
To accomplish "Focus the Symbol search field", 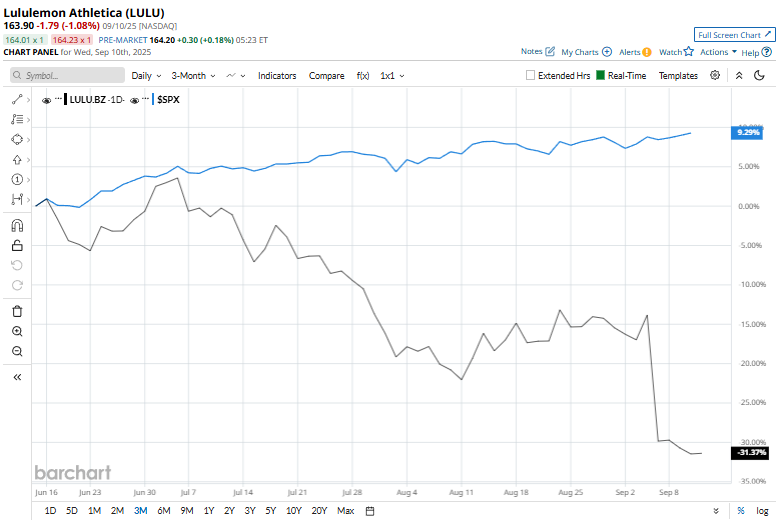I will click(67, 75).
